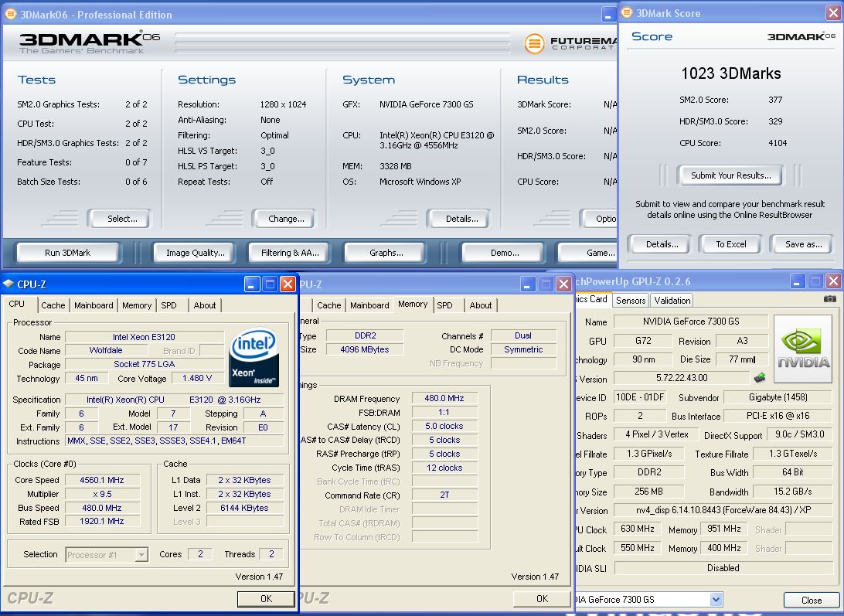Click the GPU-Z Name field NVIDIA GeForce 7300 GS

(x=691, y=322)
